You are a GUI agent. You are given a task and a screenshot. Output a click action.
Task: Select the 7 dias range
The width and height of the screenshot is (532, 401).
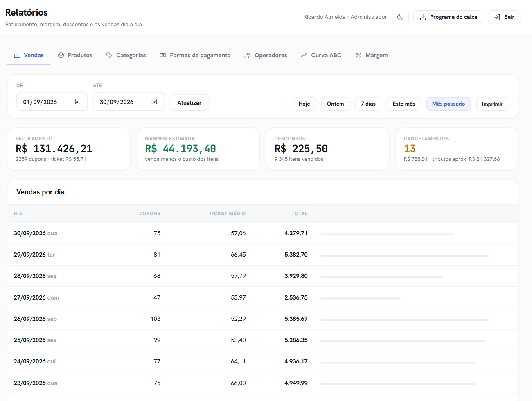point(368,104)
